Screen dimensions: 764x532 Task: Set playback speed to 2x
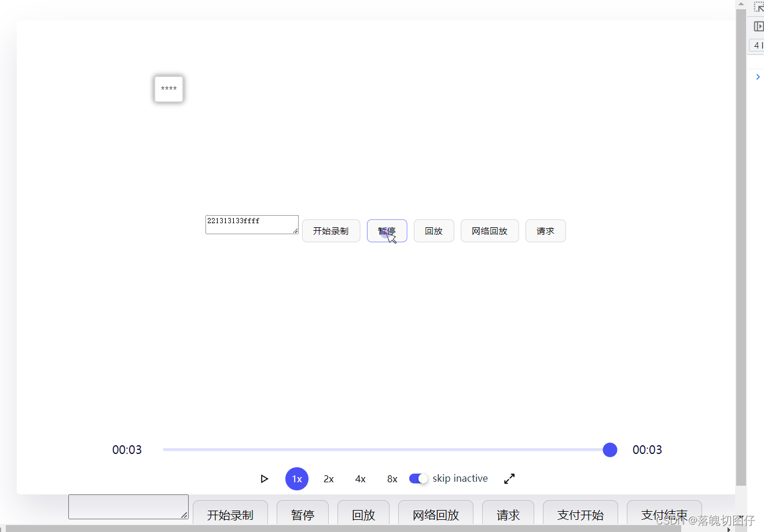point(328,478)
